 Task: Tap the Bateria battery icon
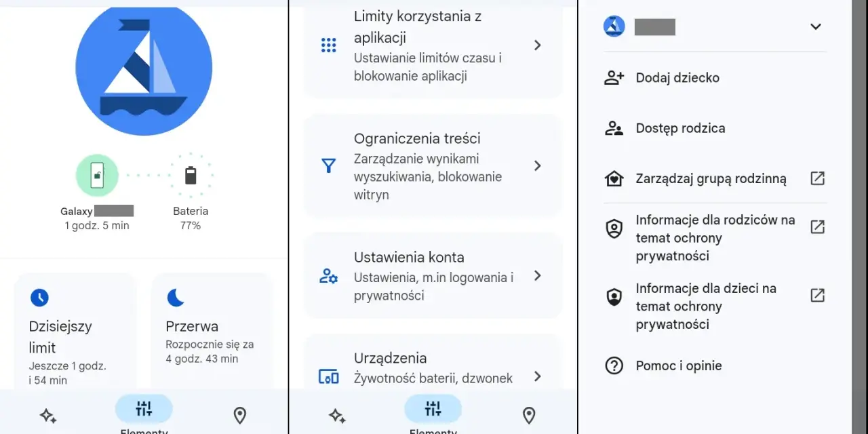pyautogui.click(x=191, y=176)
